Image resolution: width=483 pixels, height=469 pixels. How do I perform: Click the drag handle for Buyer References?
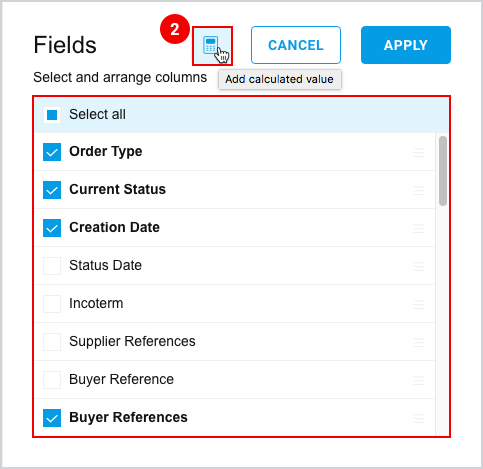(419, 418)
